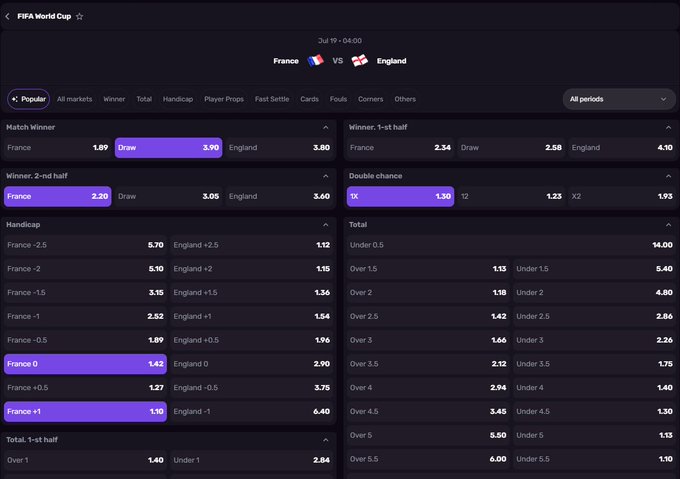Select the Popular tab

coord(29,99)
